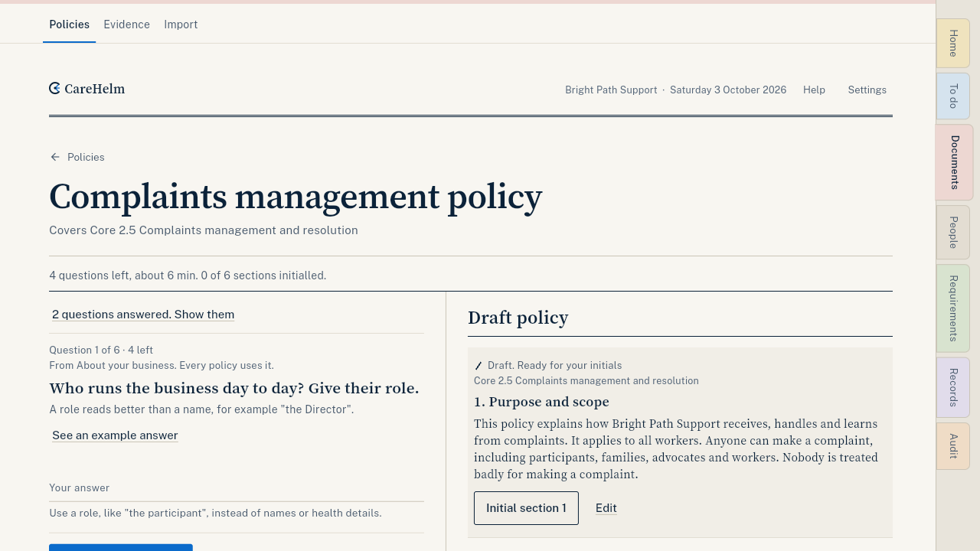Click the Complaints management policy heading
The height and width of the screenshot is (551, 980).
pyautogui.click(x=296, y=197)
